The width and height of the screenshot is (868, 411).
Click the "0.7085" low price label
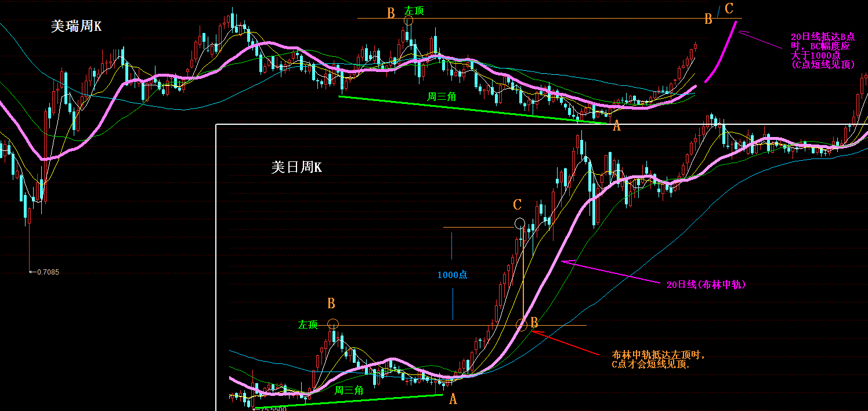(x=48, y=272)
